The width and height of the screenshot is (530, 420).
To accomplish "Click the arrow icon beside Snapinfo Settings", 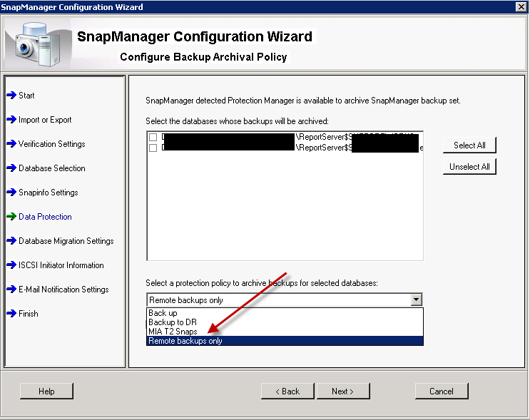I will pos(11,193).
